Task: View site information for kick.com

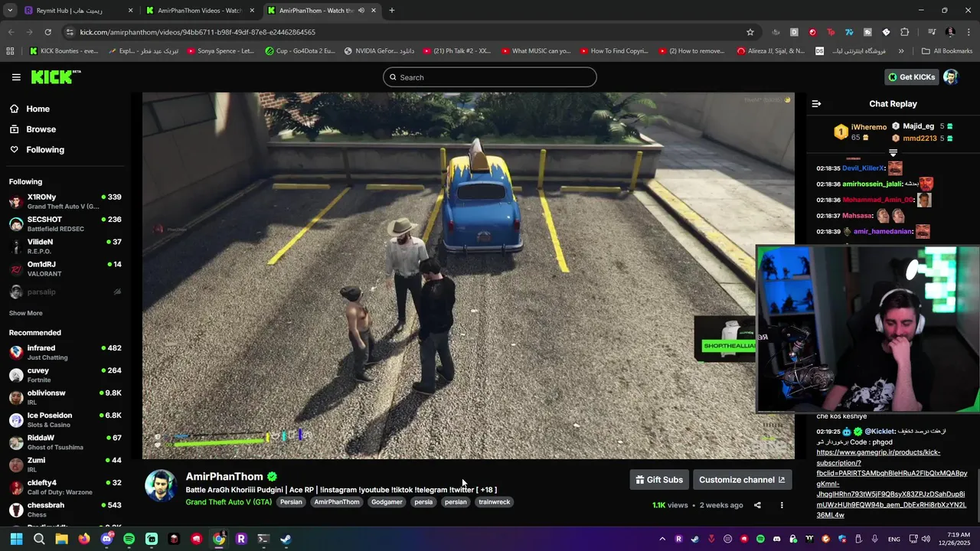Action: pos(70,32)
